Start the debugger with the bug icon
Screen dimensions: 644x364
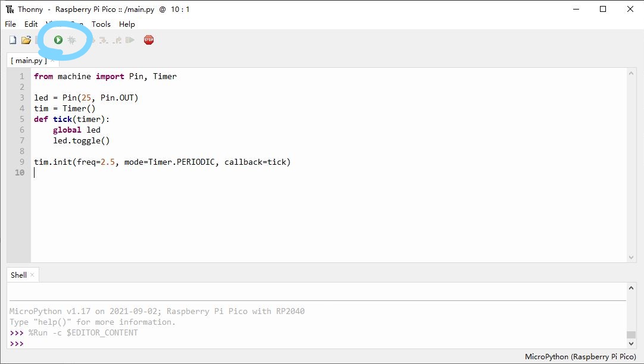[71, 40]
